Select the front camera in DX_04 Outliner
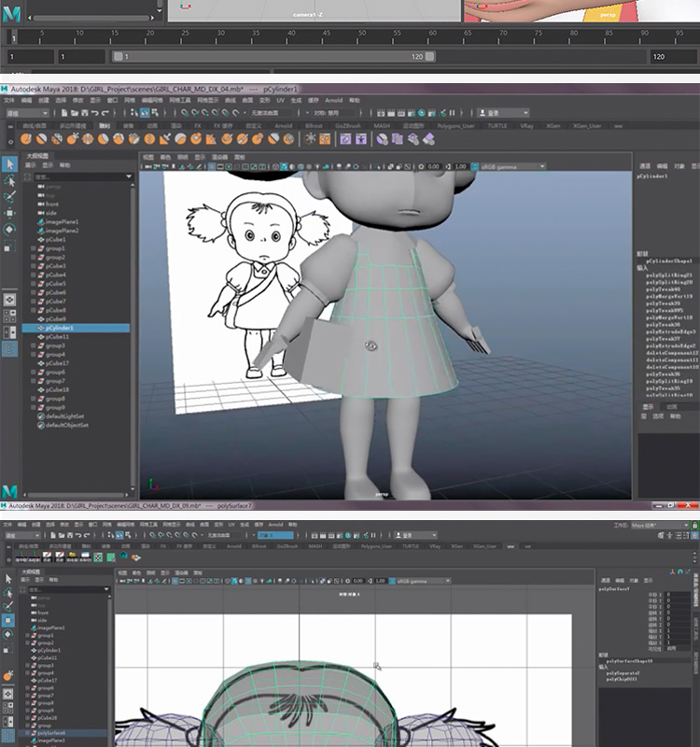The height and width of the screenshot is (747, 700). click(52, 204)
